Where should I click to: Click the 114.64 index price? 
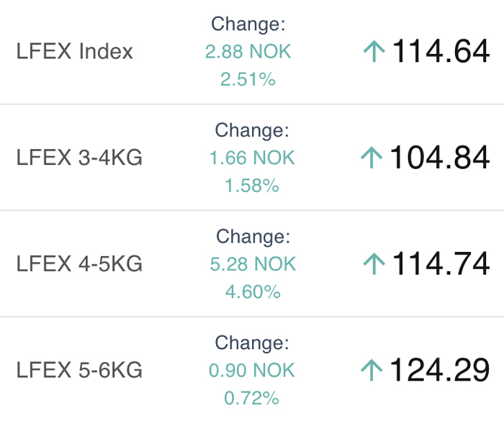coord(441,51)
